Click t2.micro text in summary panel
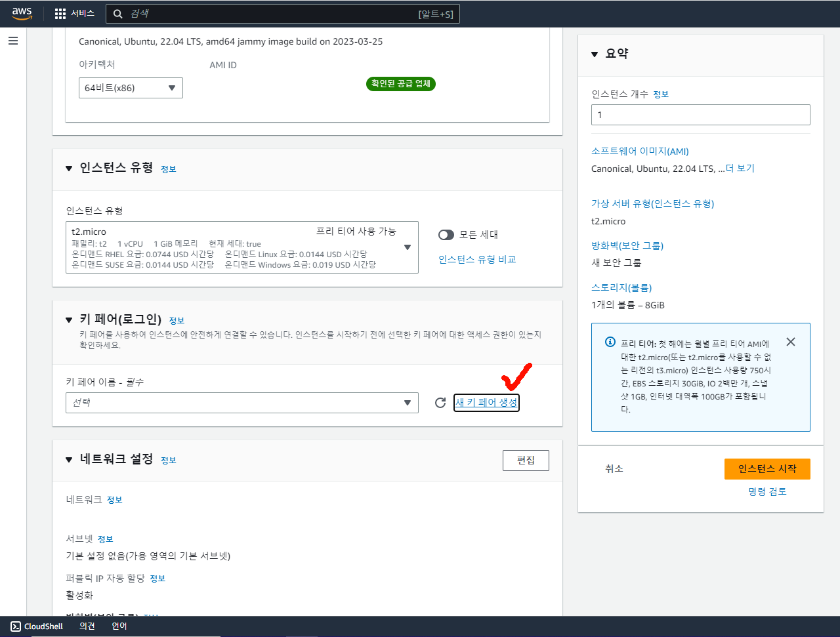This screenshot has height=637, width=840. point(608,221)
